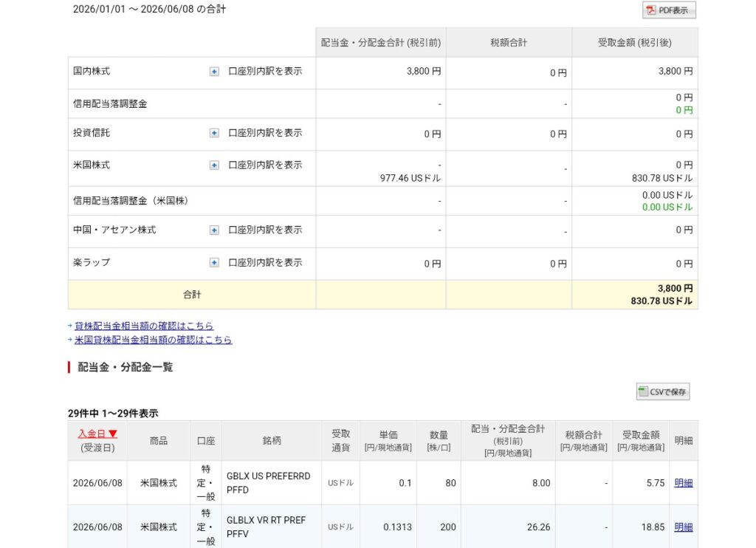Click the 税額合計 summary column header
The image size is (756, 548).
(509, 43)
